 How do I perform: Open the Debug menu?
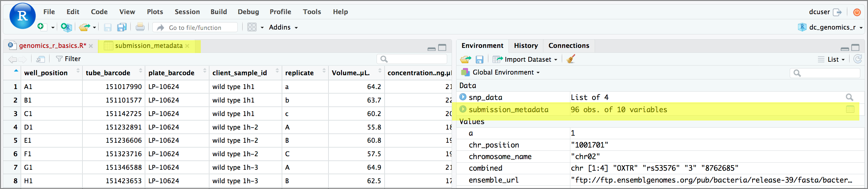[248, 12]
